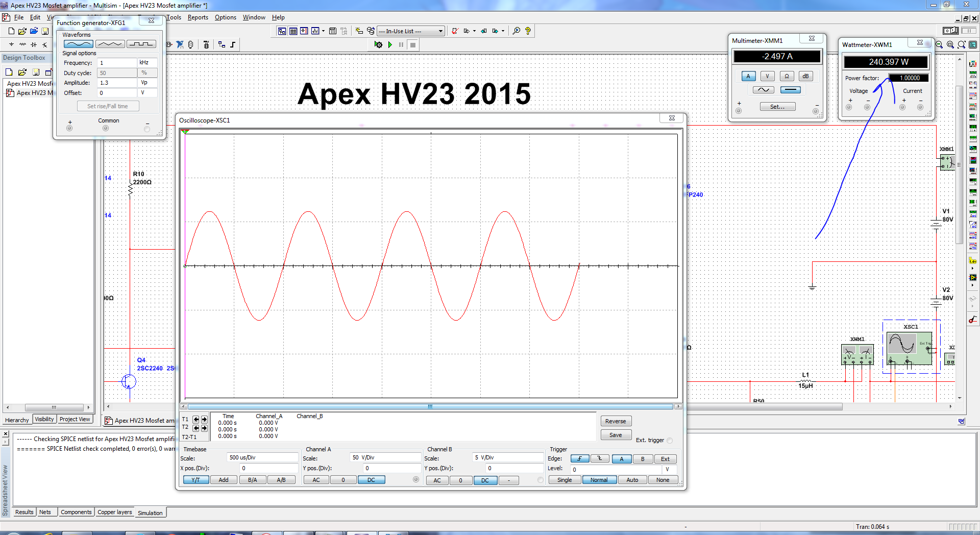
Task: Expand the Grapher dropdown arrow
Action: [x=323, y=31]
